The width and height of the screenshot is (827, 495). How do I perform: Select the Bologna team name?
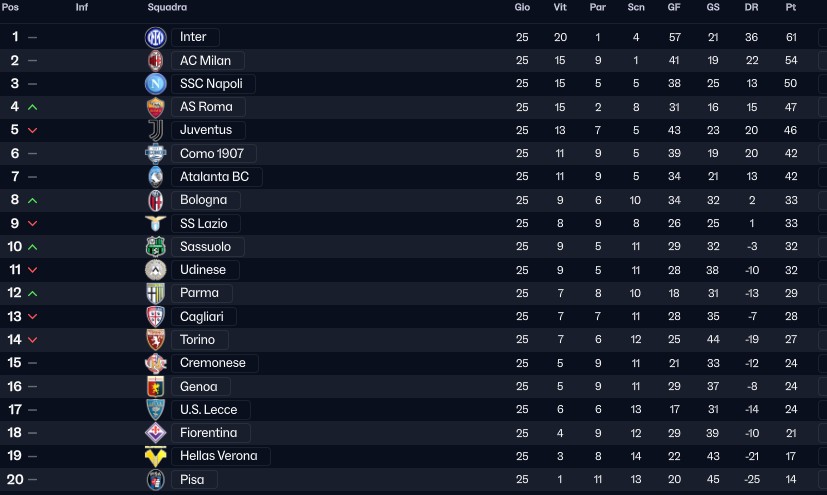pos(203,200)
